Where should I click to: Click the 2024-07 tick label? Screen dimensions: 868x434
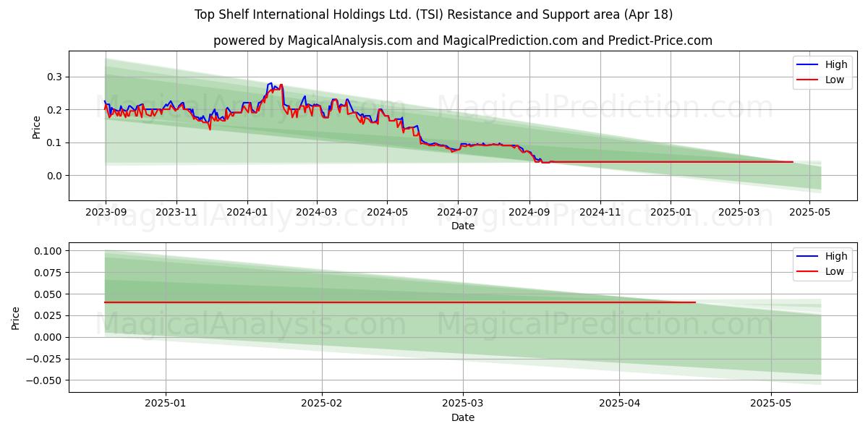457,212
